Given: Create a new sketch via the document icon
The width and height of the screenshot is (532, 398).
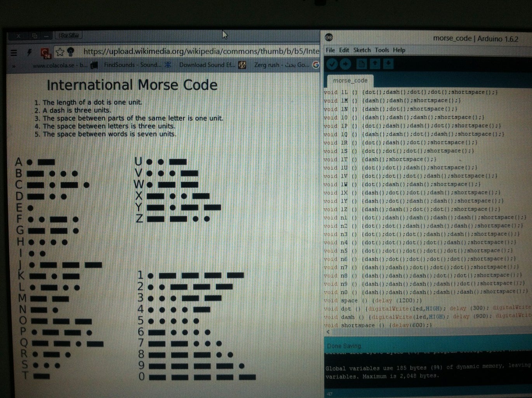Looking at the screenshot, I should 362,63.
